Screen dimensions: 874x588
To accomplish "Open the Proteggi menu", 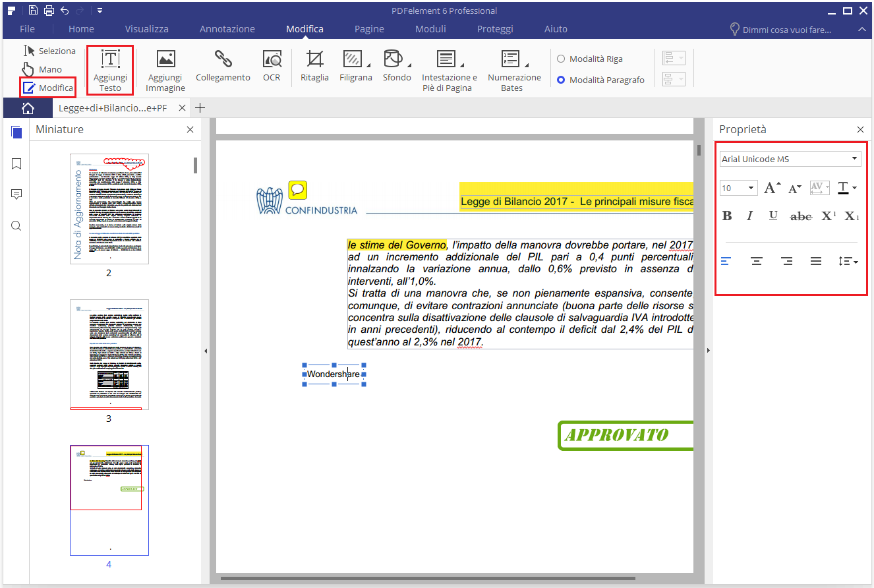I will pos(495,29).
